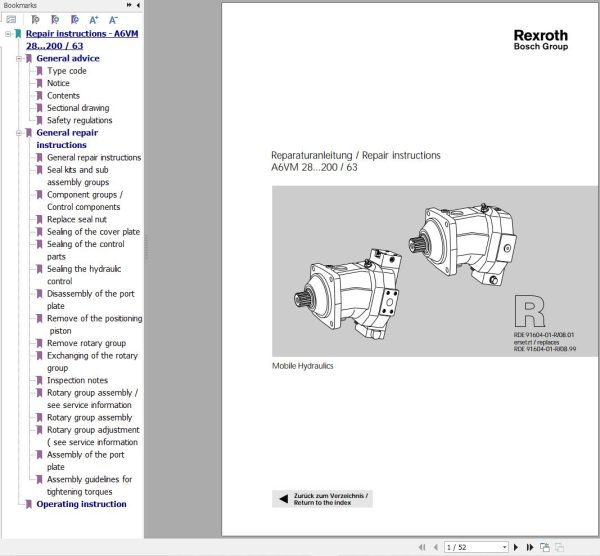Open the Safety regulations bookmark
The image size is (600, 556).
point(80,120)
